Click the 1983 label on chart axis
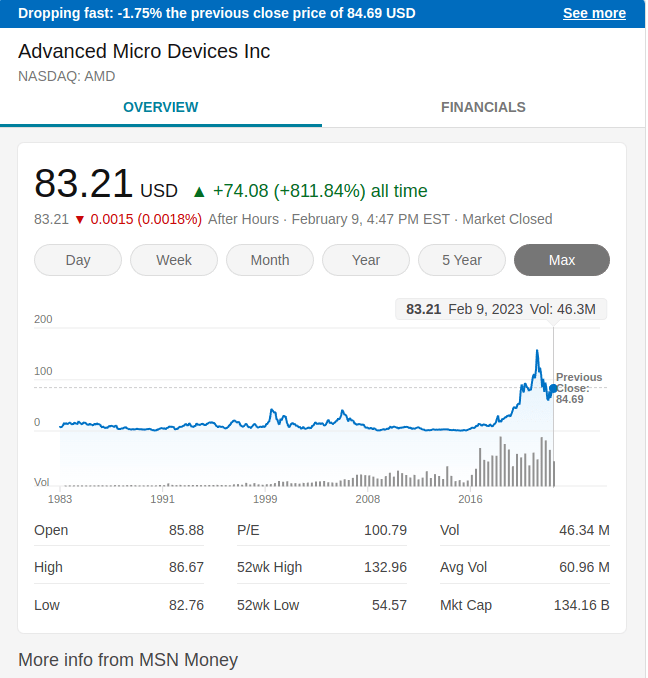The height and width of the screenshot is (678, 648). click(60, 498)
